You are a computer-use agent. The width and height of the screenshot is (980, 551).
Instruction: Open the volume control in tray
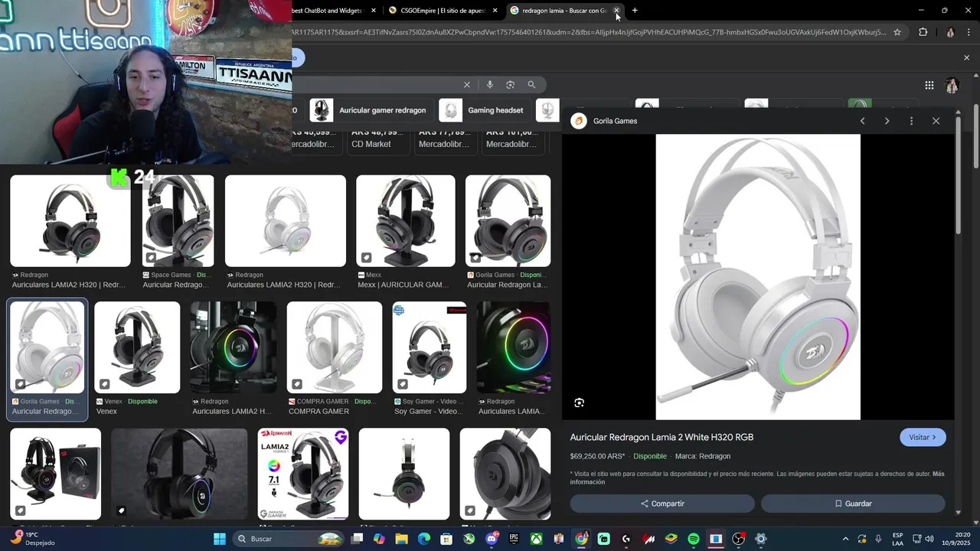pos(929,539)
